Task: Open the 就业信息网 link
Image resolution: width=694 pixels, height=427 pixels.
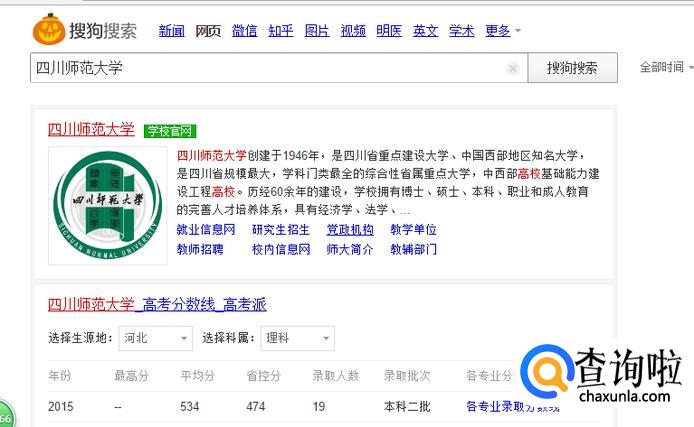Action: point(206,230)
